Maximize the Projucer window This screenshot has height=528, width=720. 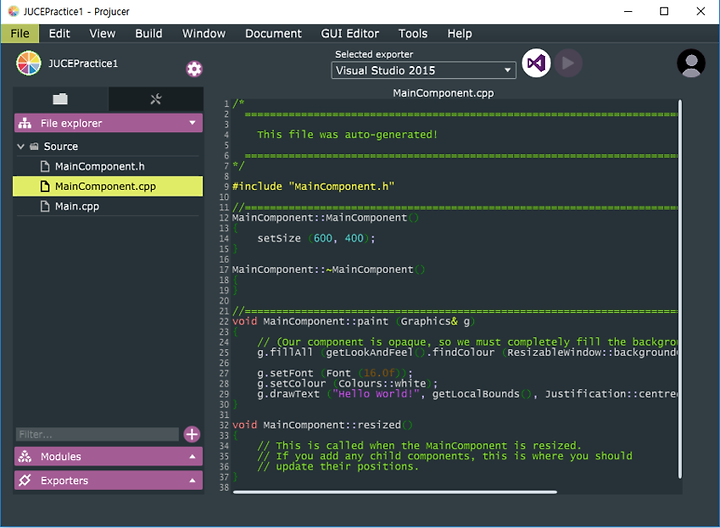coord(664,11)
